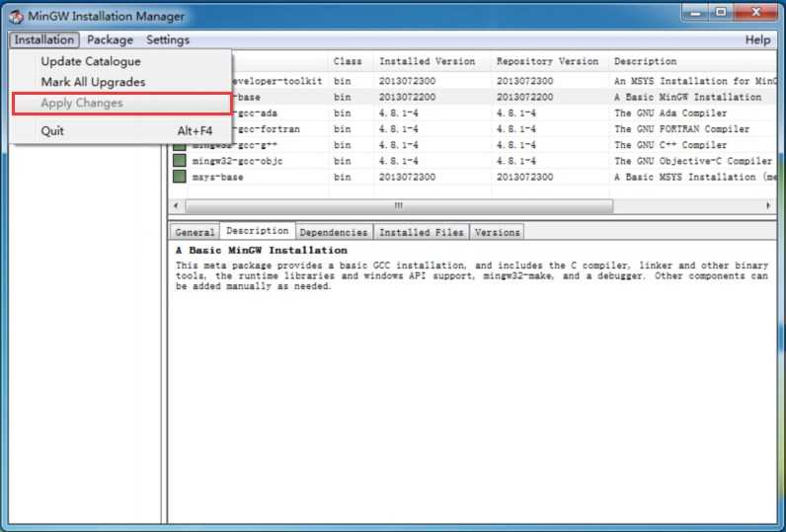
Task: Click 'The GNU FORTRAN Compiler' description cell
Action: tap(681, 128)
